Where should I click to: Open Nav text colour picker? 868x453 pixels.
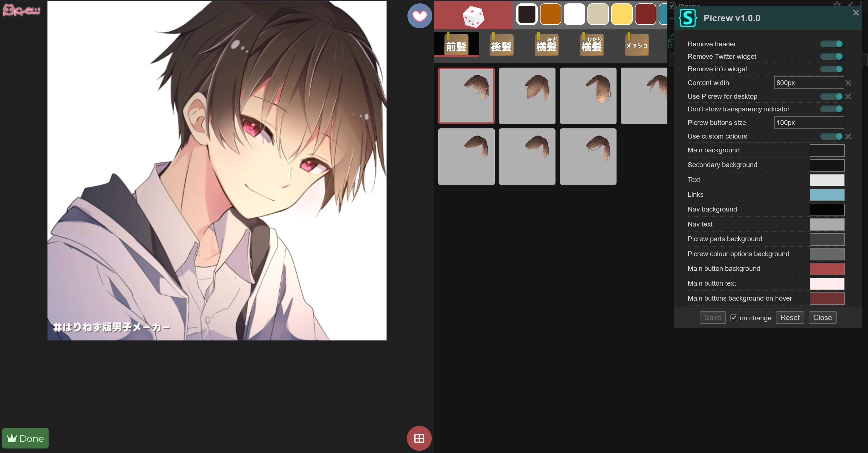tap(827, 225)
